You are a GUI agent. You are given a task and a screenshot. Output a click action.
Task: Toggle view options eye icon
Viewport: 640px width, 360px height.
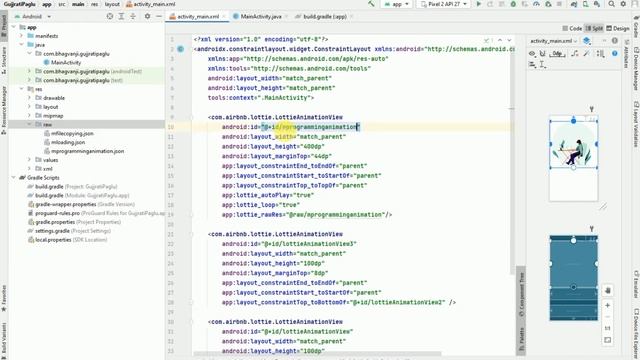point(532,53)
